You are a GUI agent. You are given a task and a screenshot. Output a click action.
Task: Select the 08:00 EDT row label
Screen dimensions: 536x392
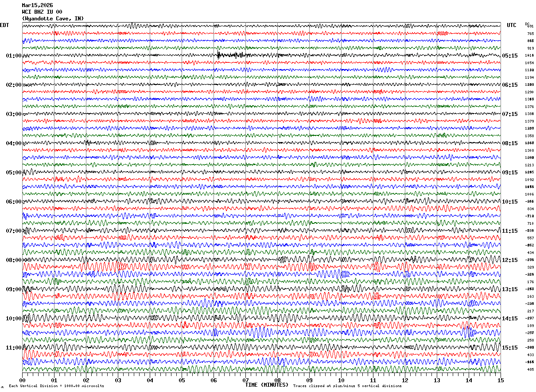click(x=14, y=260)
